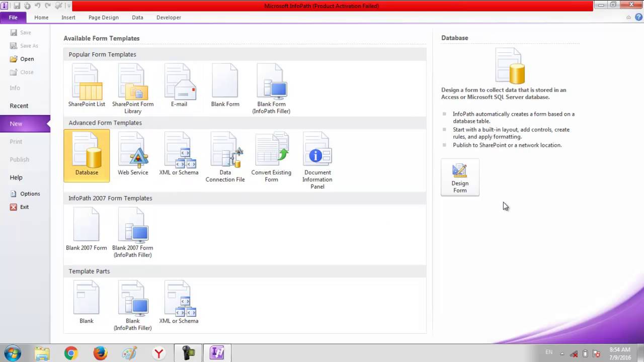Pick the E-mail form template
The width and height of the screenshot is (644, 362).
pyautogui.click(x=179, y=86)
